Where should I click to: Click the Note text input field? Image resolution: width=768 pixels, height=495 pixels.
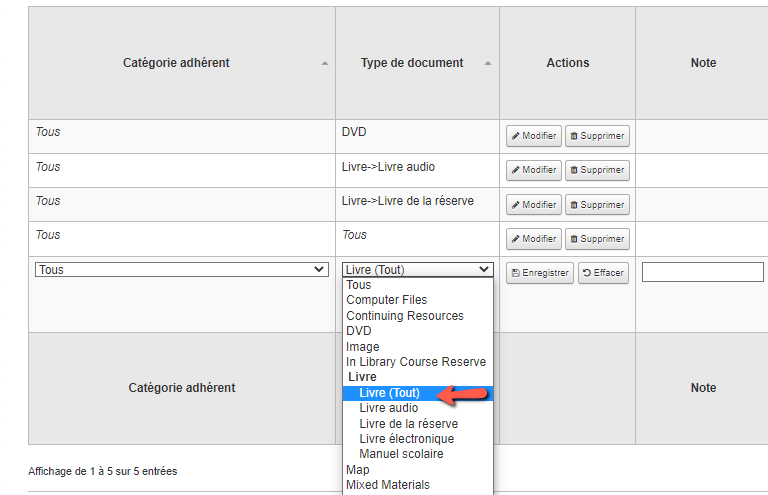click(x=702, y=272)
